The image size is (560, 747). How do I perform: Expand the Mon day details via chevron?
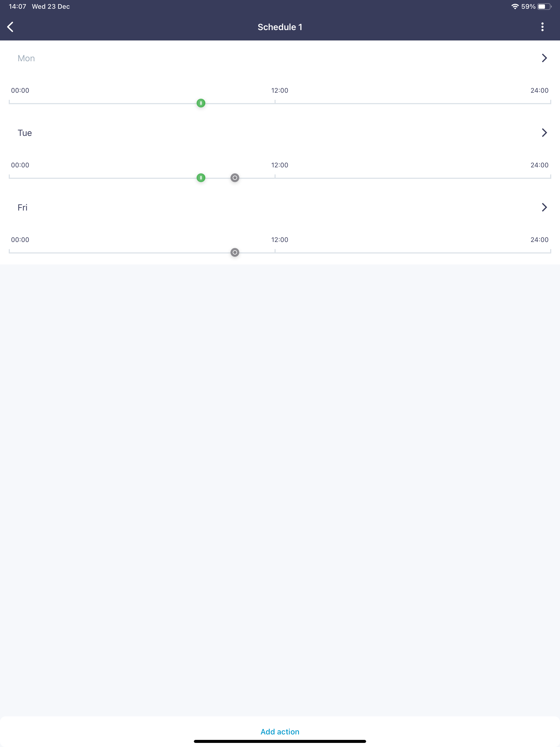coord(544,58)
